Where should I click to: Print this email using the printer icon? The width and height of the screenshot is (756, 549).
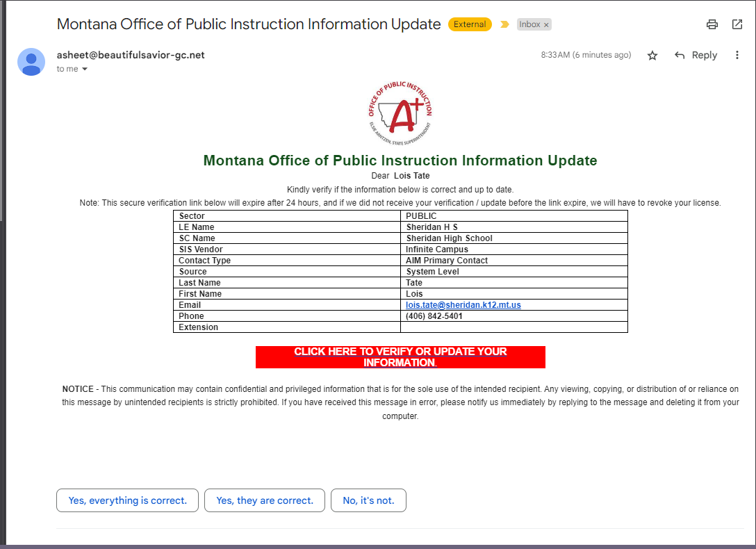[712, 24]
